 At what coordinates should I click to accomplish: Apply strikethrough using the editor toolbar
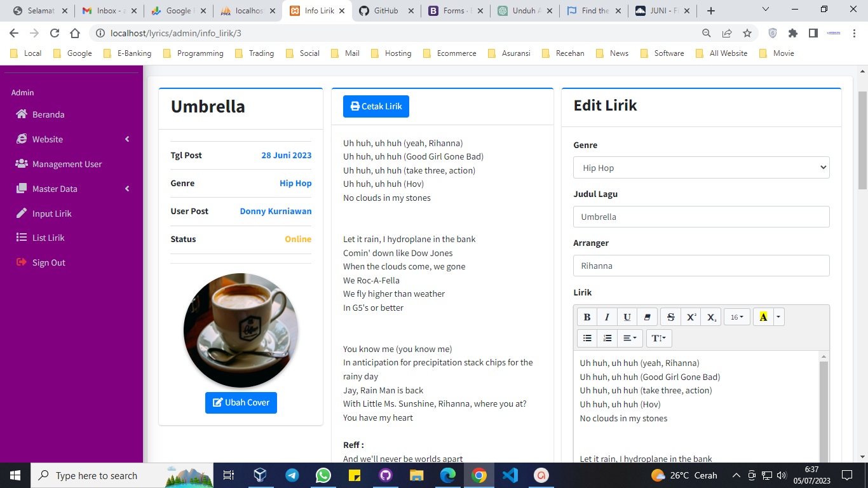coord(671,317)
